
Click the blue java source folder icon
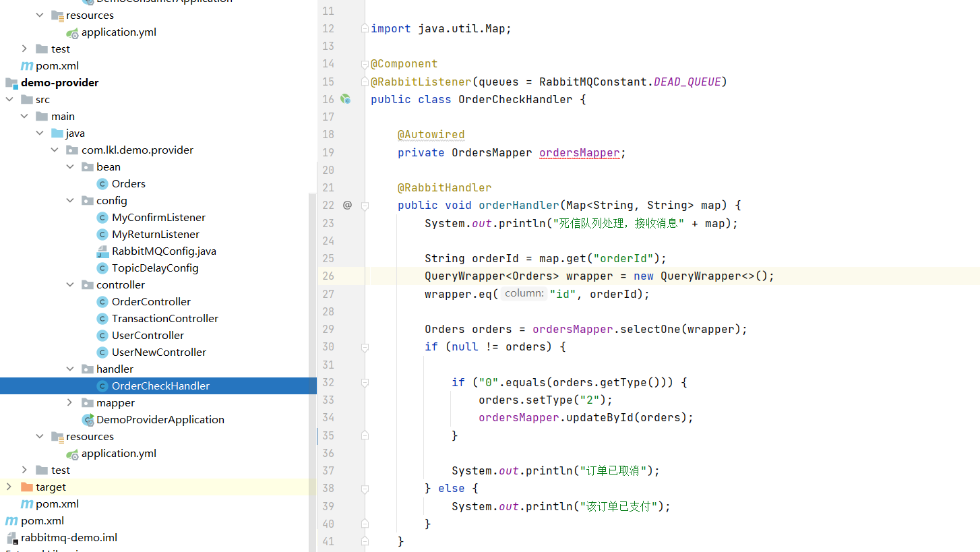tap(57, 133)
